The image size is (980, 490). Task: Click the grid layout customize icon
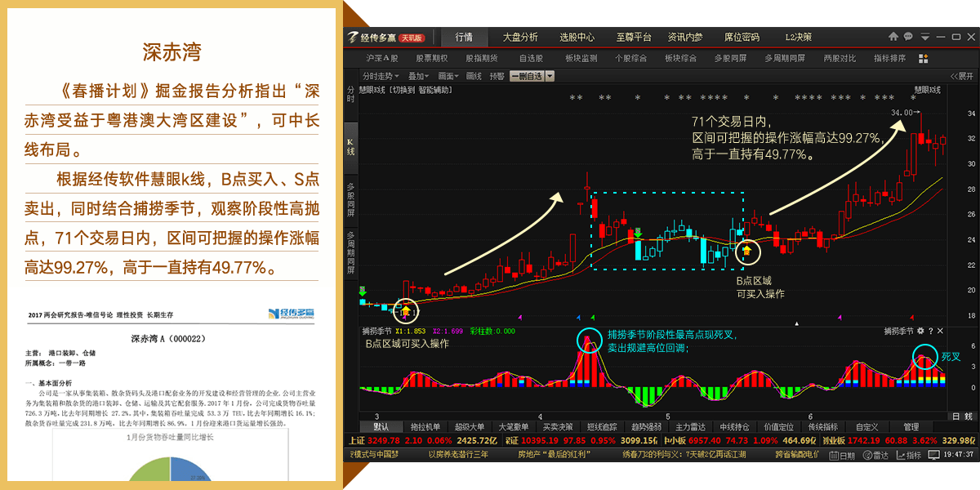[924, 59]
